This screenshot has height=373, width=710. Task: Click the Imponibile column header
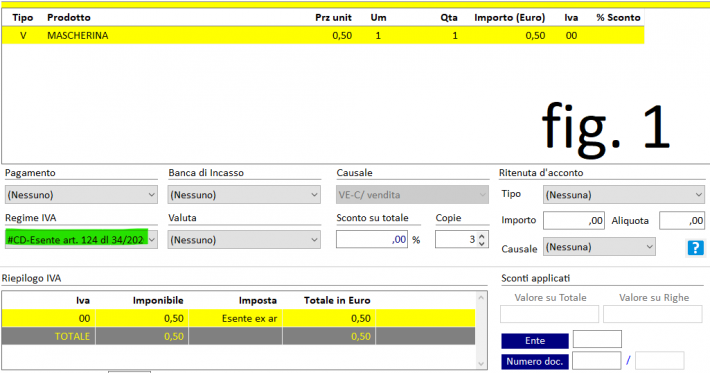pos(158,300)
